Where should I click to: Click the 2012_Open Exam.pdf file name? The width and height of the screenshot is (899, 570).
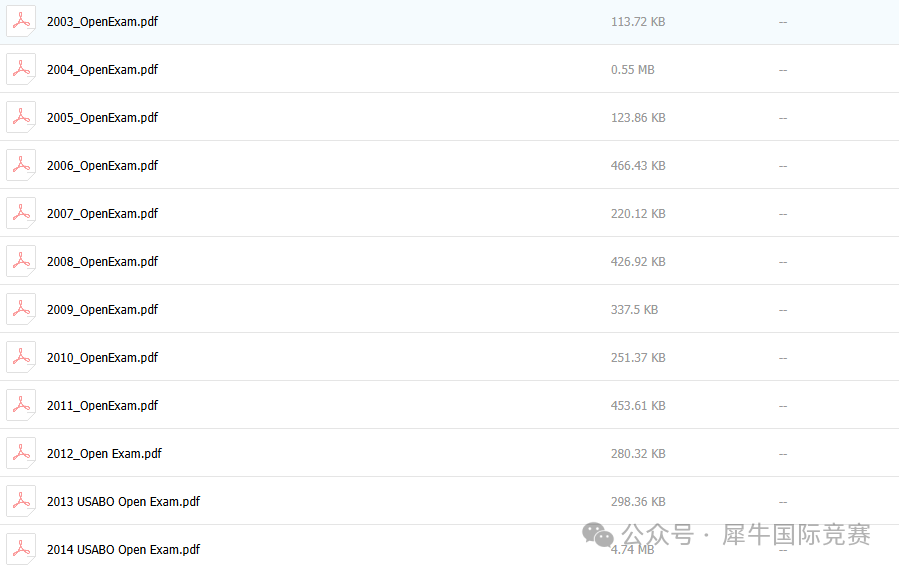[x=104, y=454]
